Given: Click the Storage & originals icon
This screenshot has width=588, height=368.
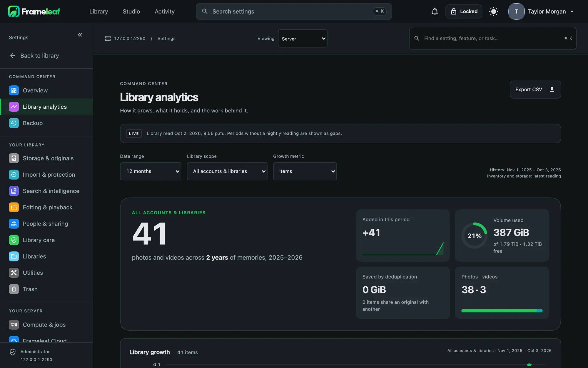Looking at the screenshot, I should tap(14, 158).
